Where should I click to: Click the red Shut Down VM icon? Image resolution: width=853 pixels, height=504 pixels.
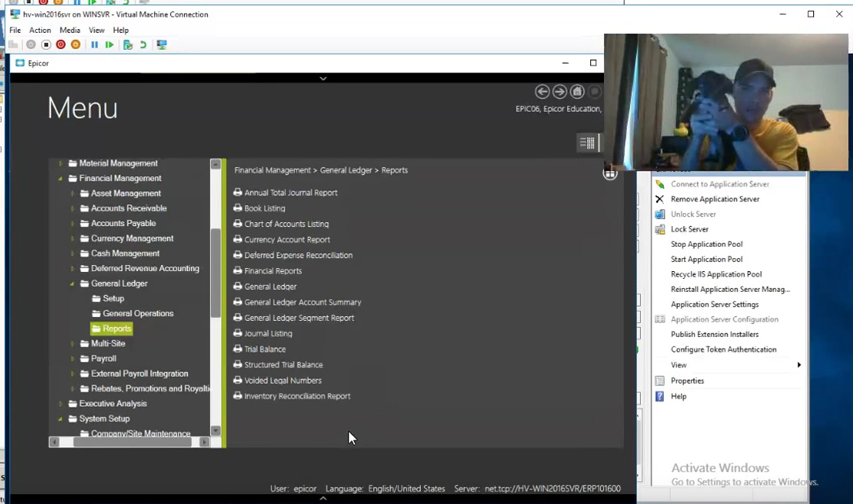pos(61,44)
